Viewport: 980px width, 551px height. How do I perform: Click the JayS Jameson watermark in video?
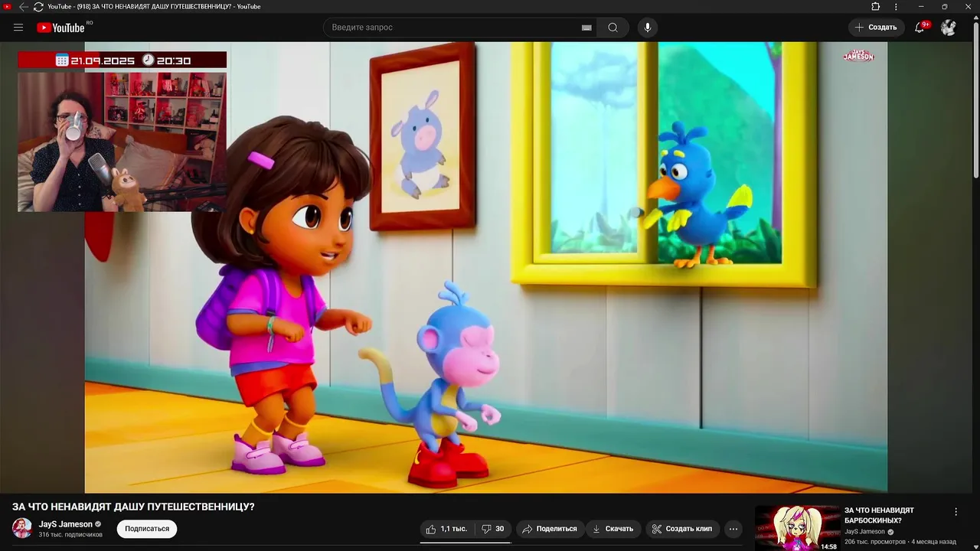point(858,56)
